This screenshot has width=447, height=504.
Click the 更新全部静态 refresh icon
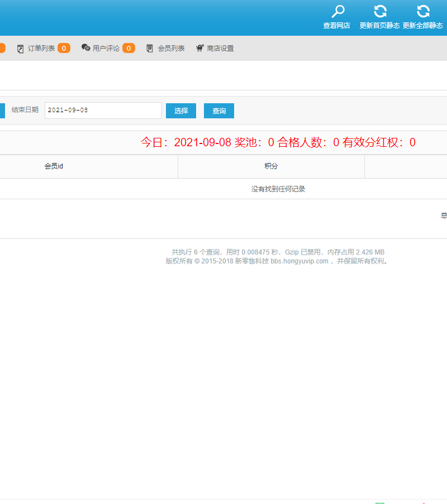(423, 12)
